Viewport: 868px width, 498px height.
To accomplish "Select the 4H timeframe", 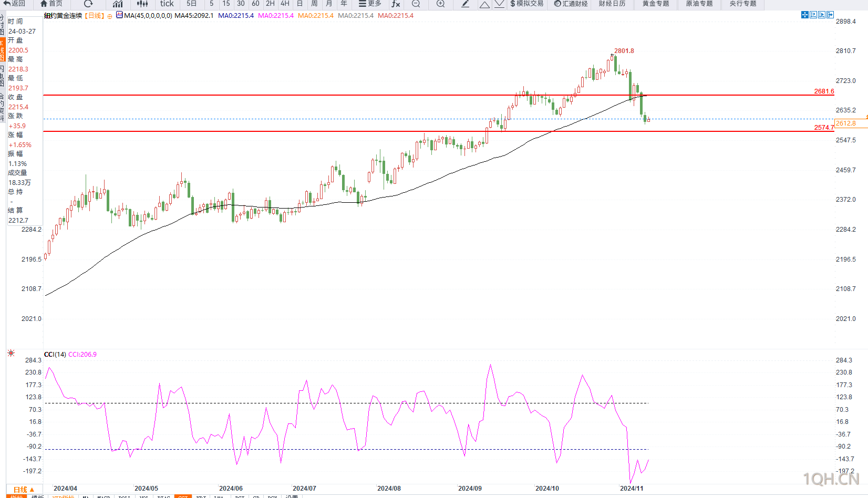I will point(285,4).
